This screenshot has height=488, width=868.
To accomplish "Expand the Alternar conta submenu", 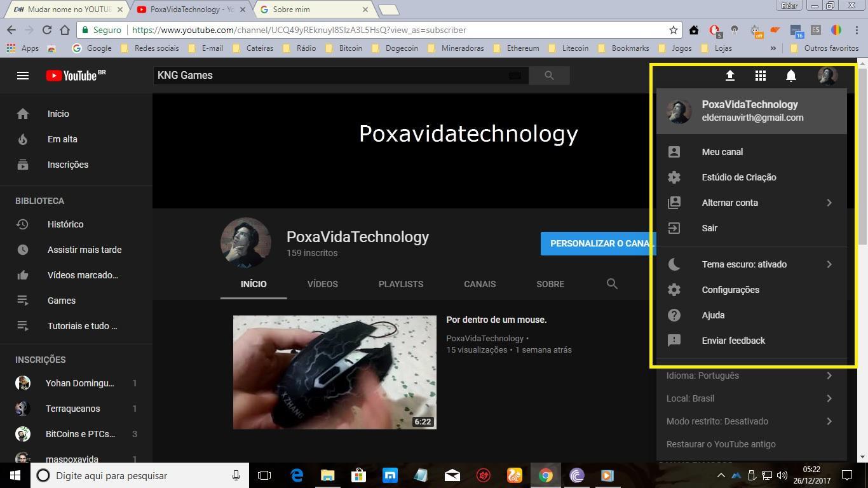I will [x=752, y=203].
